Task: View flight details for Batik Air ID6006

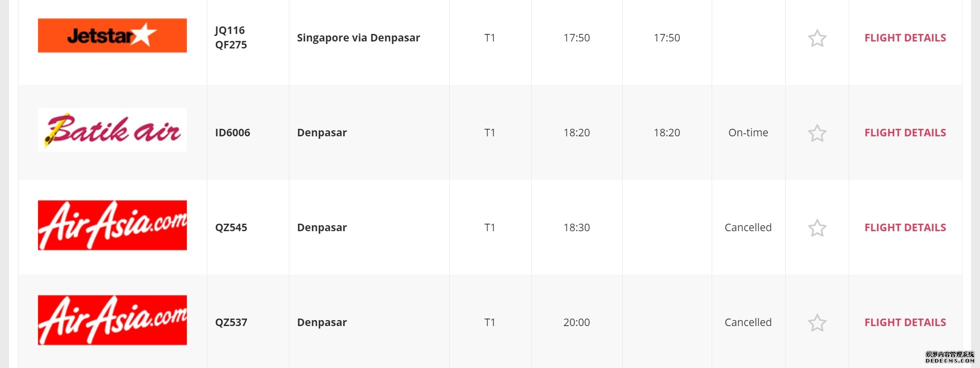Action: 905,133
